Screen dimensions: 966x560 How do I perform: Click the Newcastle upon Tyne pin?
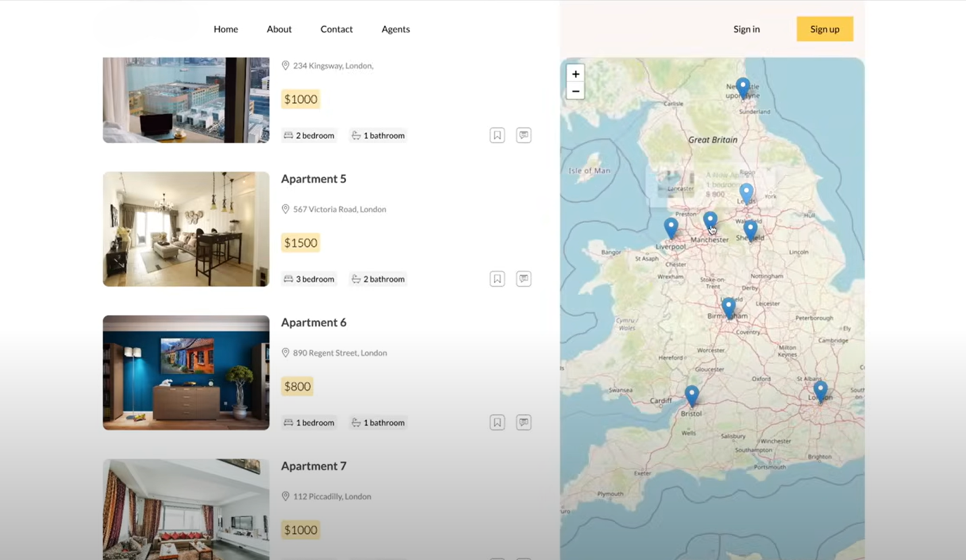coord(742,87)
